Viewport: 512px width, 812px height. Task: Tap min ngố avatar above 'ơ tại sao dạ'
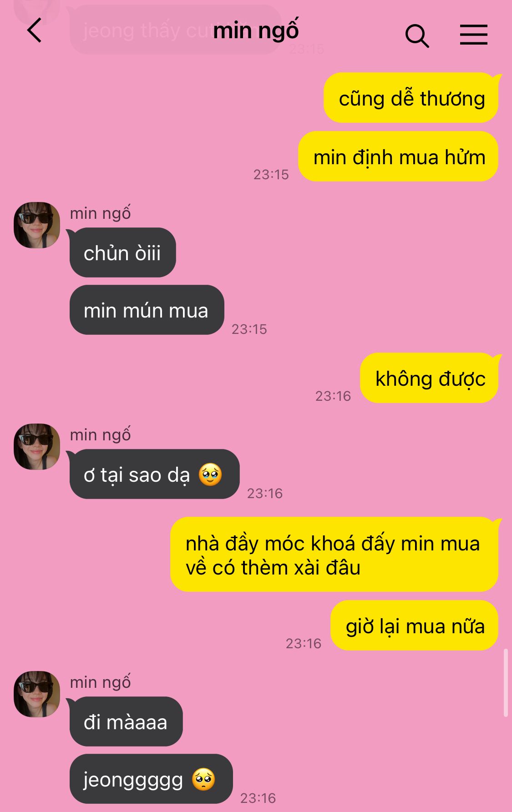point(37,447)
